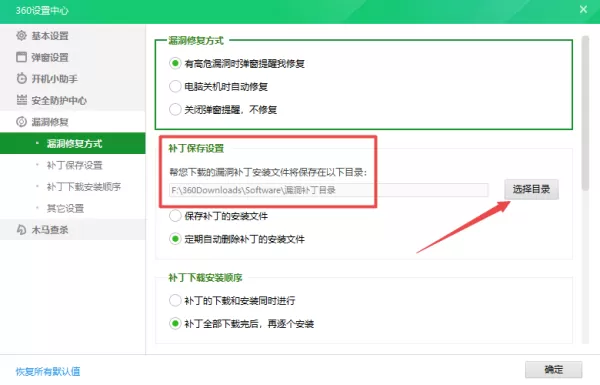Click 补丁下载安装顺序 section heading
The image size is (600, 385).
[x=205, y=277]
